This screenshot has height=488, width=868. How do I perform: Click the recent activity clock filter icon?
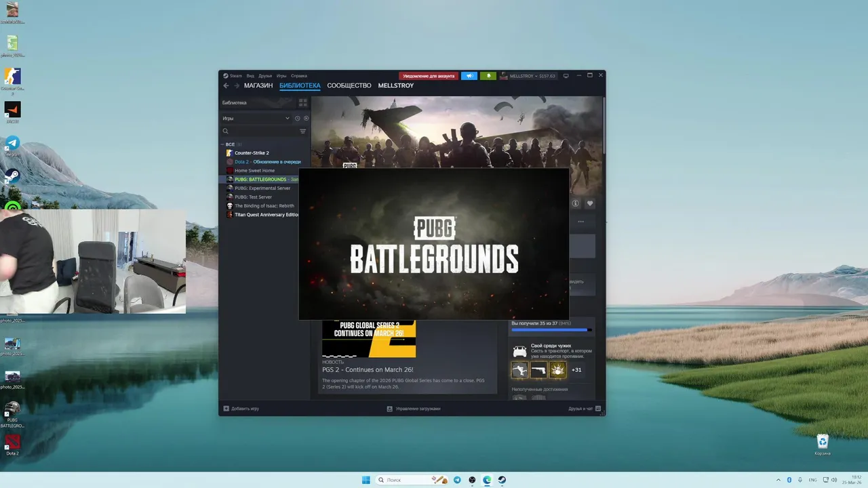click(x=297, y=118)
